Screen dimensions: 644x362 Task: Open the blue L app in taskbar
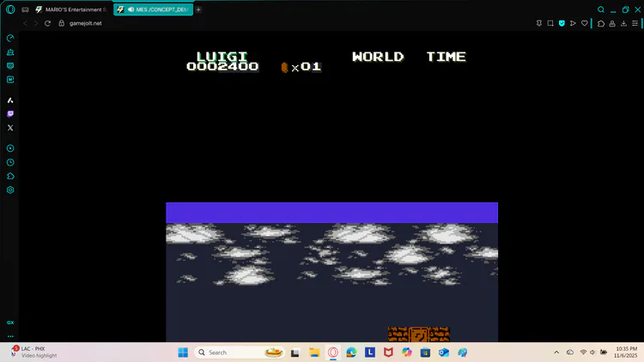tap(370, 353)
